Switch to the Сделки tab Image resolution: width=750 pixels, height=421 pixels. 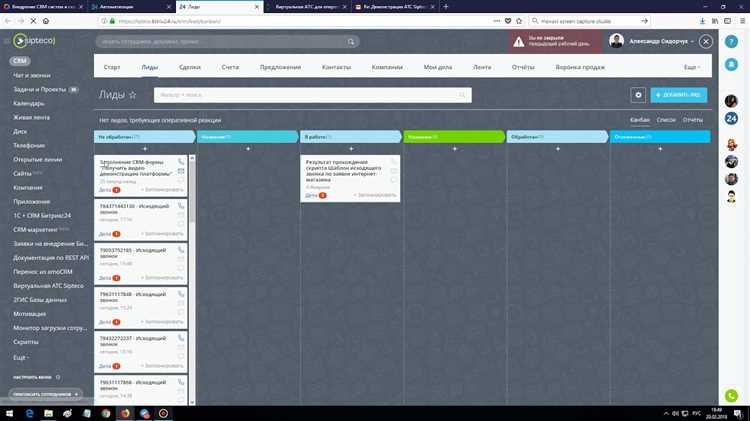click(x=190, y=67)
